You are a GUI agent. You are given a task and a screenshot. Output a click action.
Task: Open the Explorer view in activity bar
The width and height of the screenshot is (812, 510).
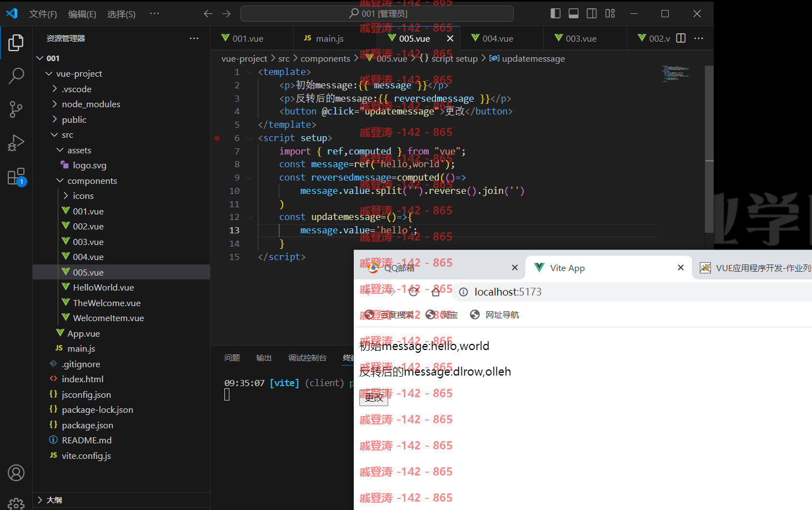click(x=16, y=43)
